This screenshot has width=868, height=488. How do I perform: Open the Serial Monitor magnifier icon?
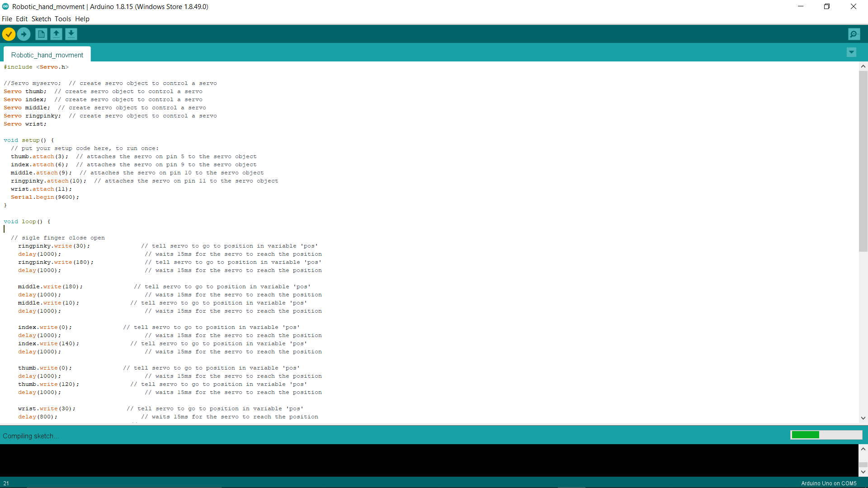[x=854, y=34]
